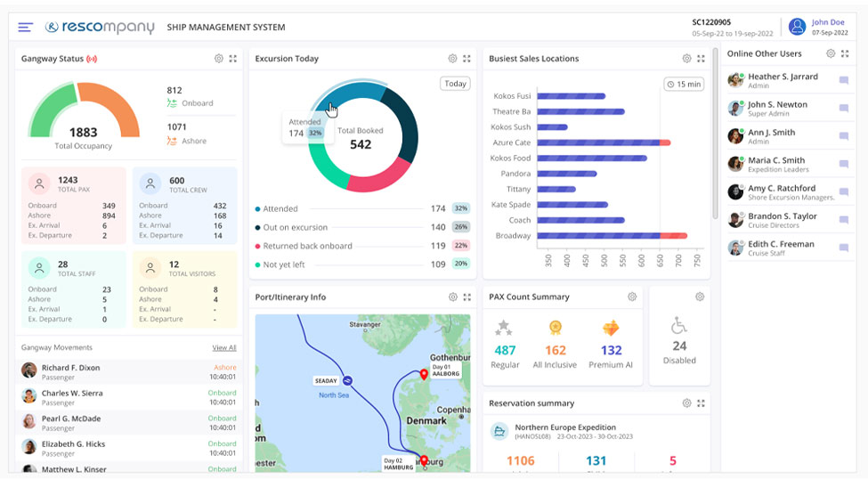Open the hamburger navigation menu

point(25,28)
